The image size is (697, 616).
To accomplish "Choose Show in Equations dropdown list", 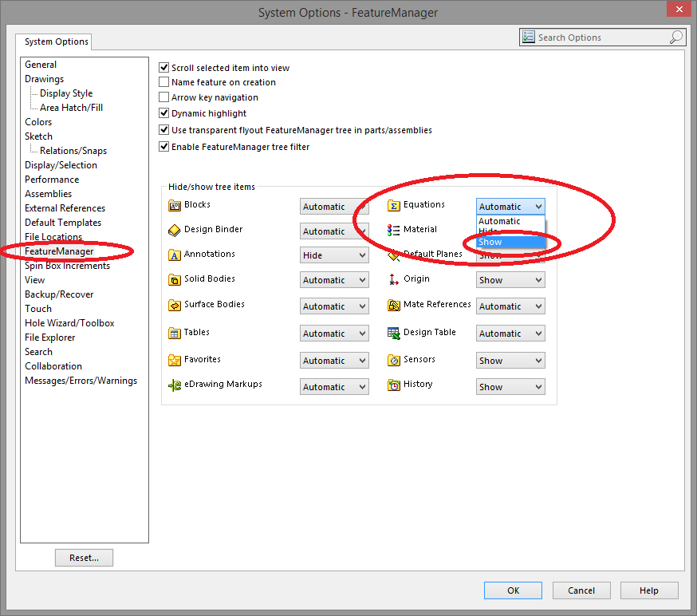I will (510, 242).
